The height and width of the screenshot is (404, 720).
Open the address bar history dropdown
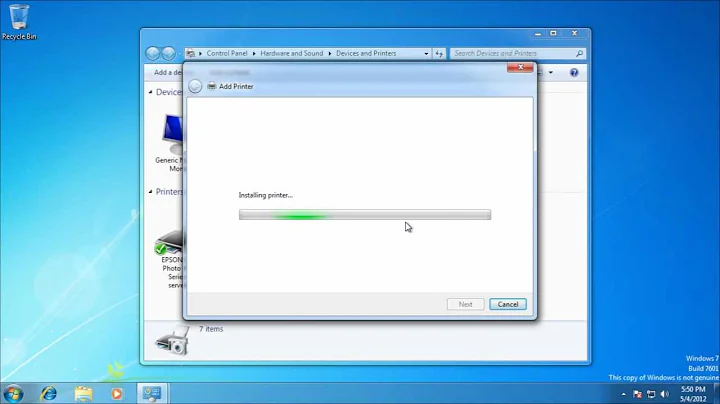pos(426,54)
